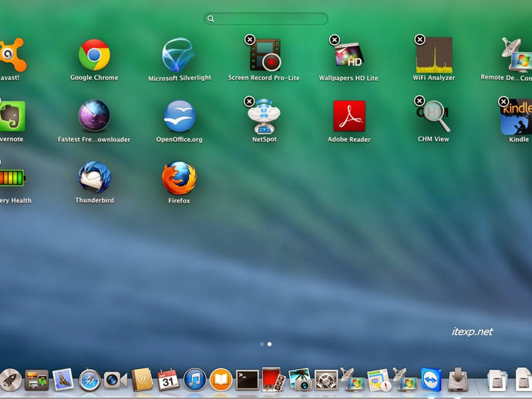Open Screen Record Pro-Lite app
Screen dimensions: 532x399
265,54
